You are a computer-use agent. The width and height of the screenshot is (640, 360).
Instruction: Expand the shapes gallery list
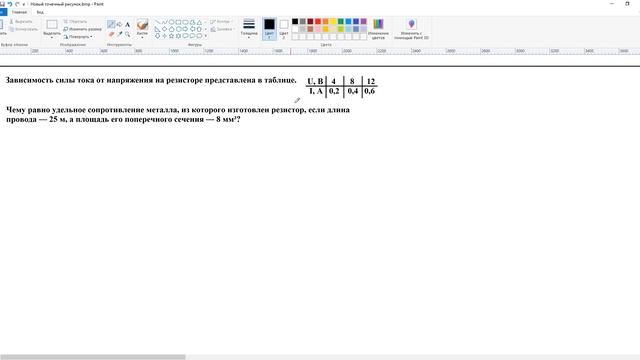tap(206, 36)
